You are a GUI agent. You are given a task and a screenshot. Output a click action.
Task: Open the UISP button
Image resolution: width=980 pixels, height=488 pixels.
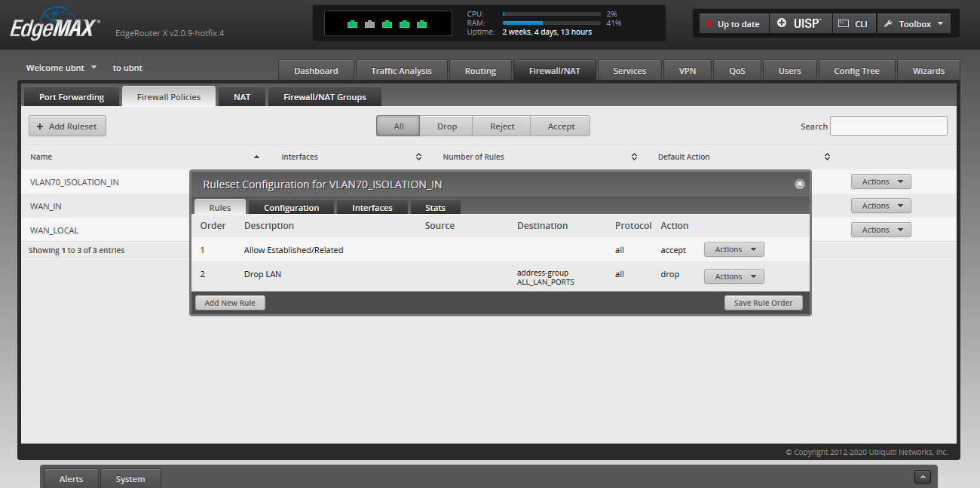[800, 23]
